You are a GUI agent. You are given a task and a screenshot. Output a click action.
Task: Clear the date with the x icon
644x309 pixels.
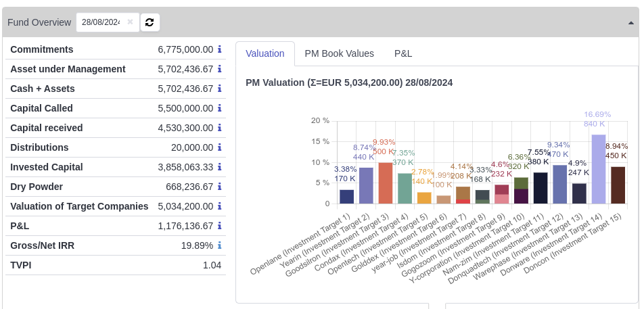tap(130, 22)
